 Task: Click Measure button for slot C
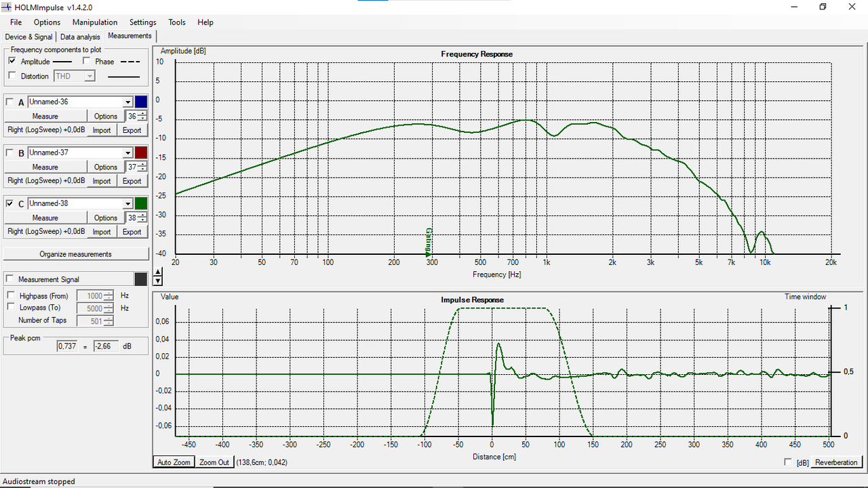pyautogui.click(x=45, y=218)
